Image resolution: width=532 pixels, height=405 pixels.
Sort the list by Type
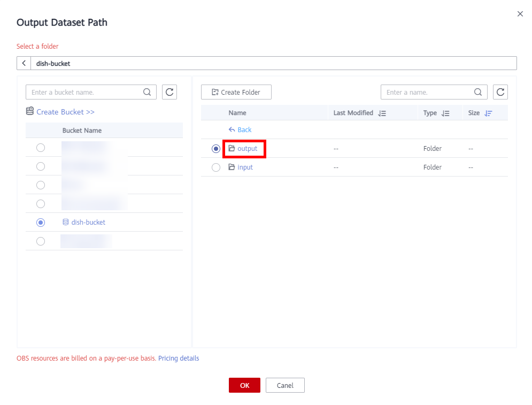click(445, 113)
